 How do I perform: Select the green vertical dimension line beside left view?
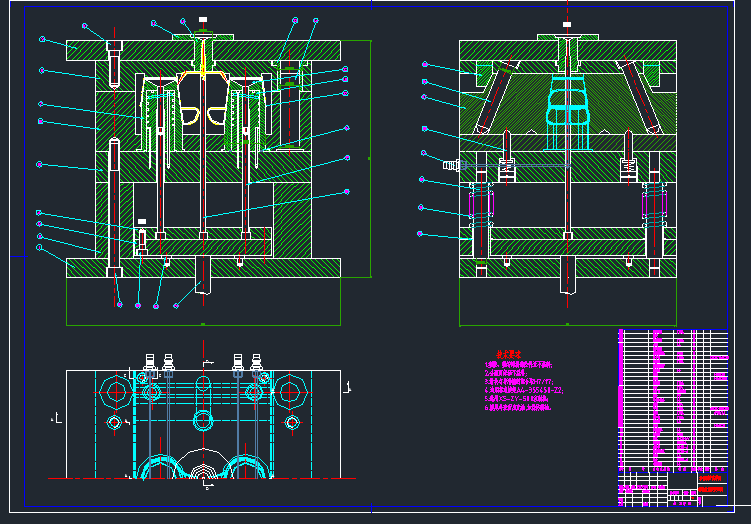coord(370,159)
